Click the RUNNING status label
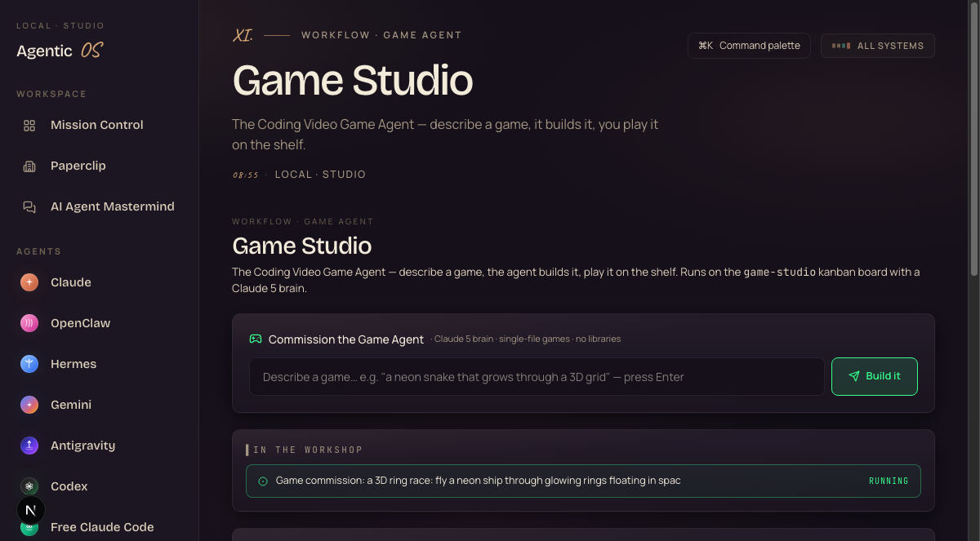The image size is (980, 541). [889, 481]
